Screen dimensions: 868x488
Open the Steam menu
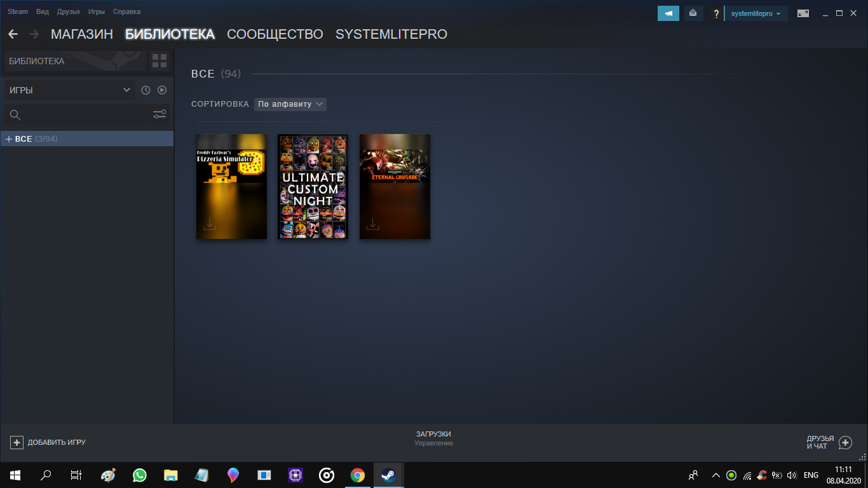pos(18,12)
